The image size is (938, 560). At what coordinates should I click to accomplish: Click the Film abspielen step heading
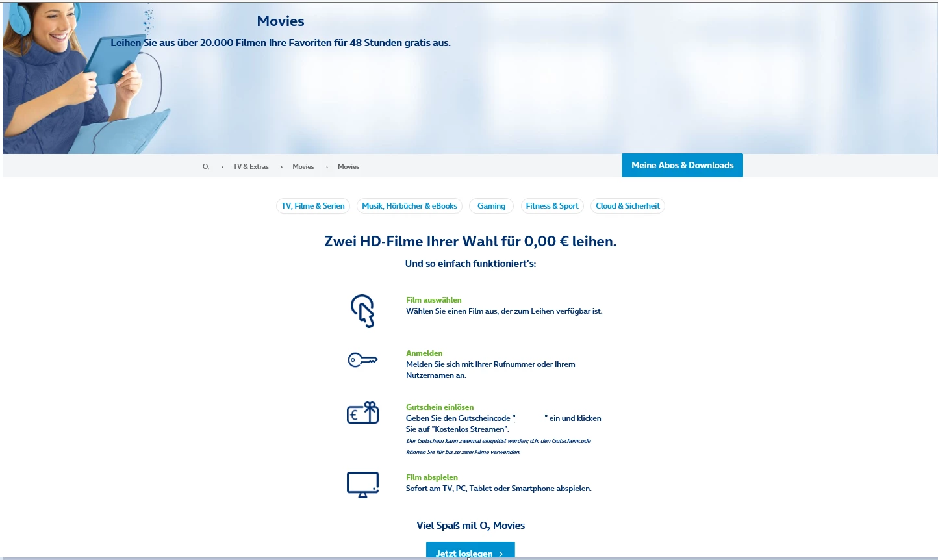(432, 477)
